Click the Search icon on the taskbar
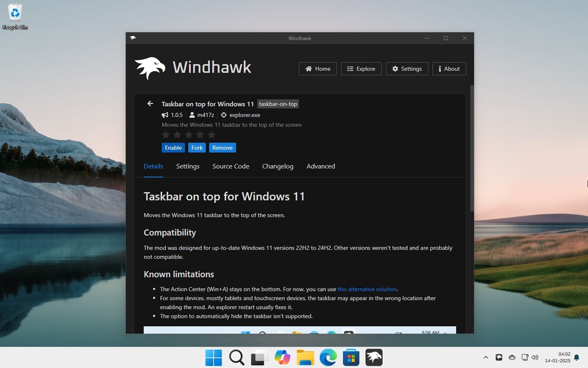Screen dimensions: 588x368 (x=236, y=357)
